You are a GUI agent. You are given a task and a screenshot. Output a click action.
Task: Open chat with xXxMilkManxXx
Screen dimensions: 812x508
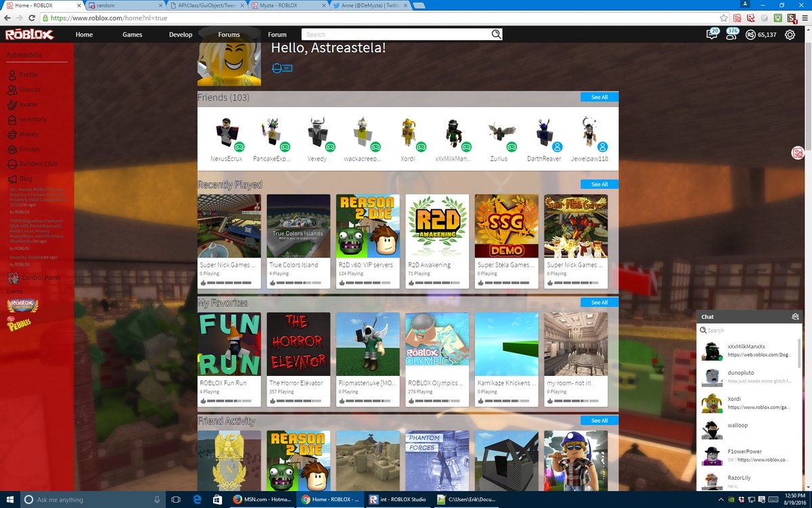tap(748, 350)
